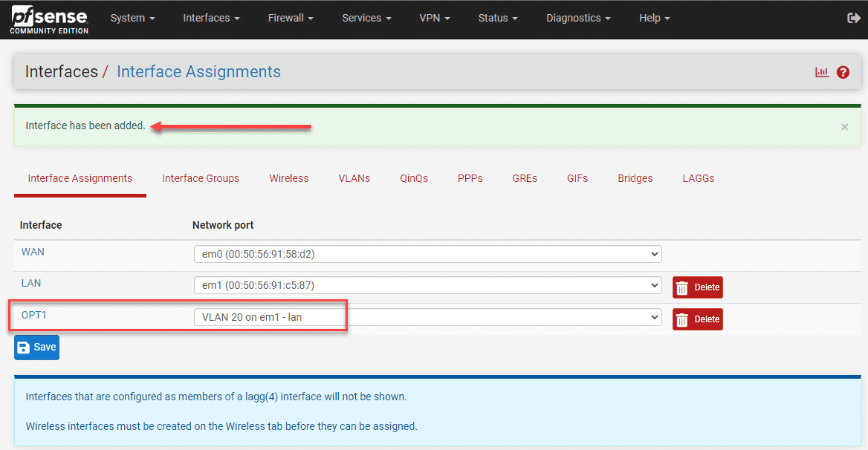The image size is (868, 450).
Task: Switch to the Interface Groups tab
Action: [x=201, y=178]
